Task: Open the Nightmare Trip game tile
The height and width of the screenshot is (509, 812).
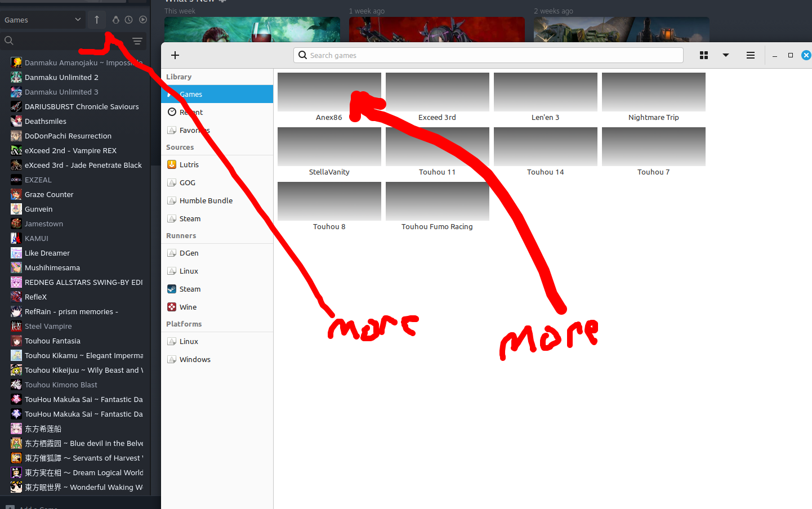Action: [x=654, y=97]
